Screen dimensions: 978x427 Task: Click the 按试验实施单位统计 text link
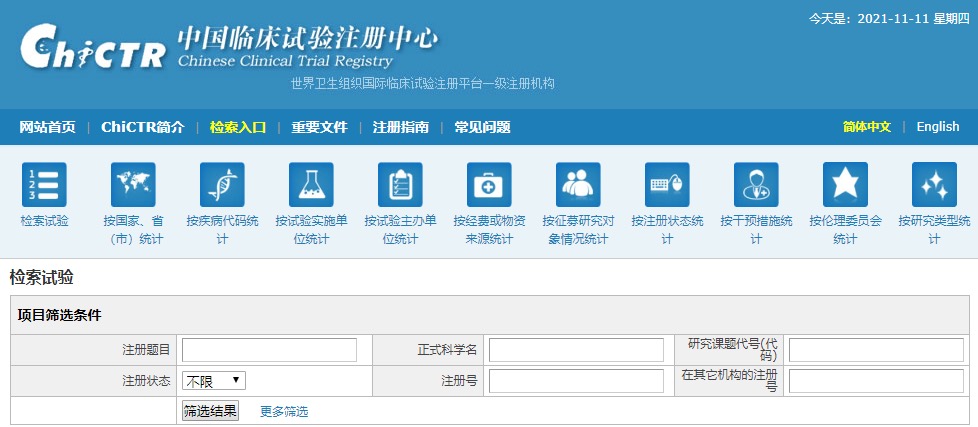(x=311, y=229)
